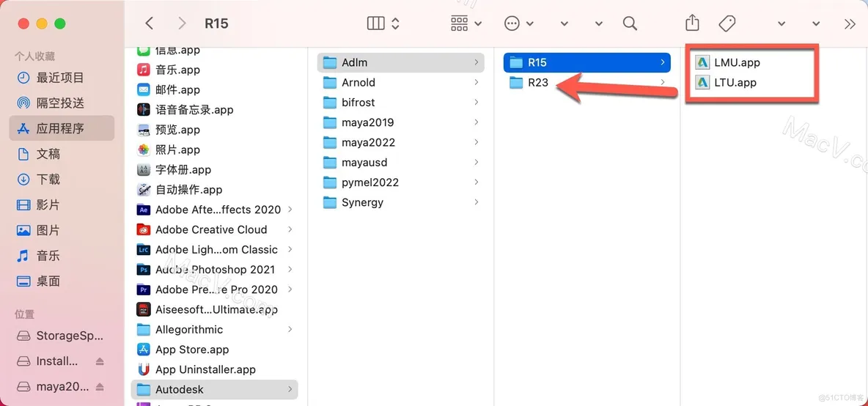Select the 信息.app file name
Screen dimensions: 868x406
[x=177, y=51]
